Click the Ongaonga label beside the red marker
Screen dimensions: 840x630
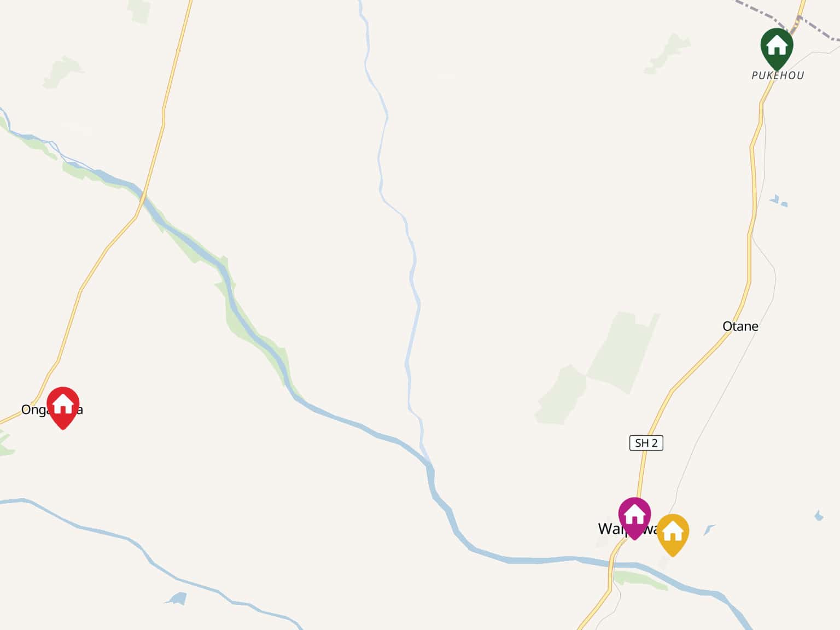[x=52, y=410]
